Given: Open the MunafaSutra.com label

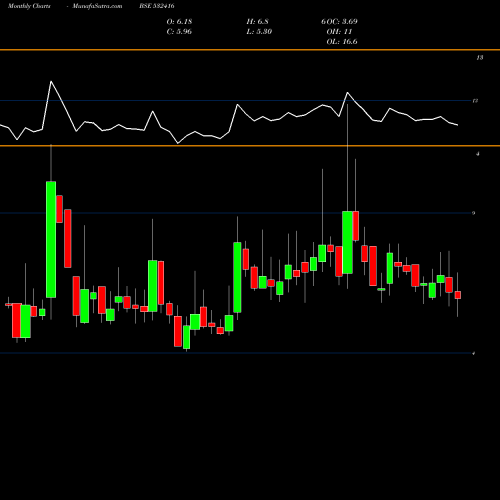Looking at the screenshot, I should point(97,6).
